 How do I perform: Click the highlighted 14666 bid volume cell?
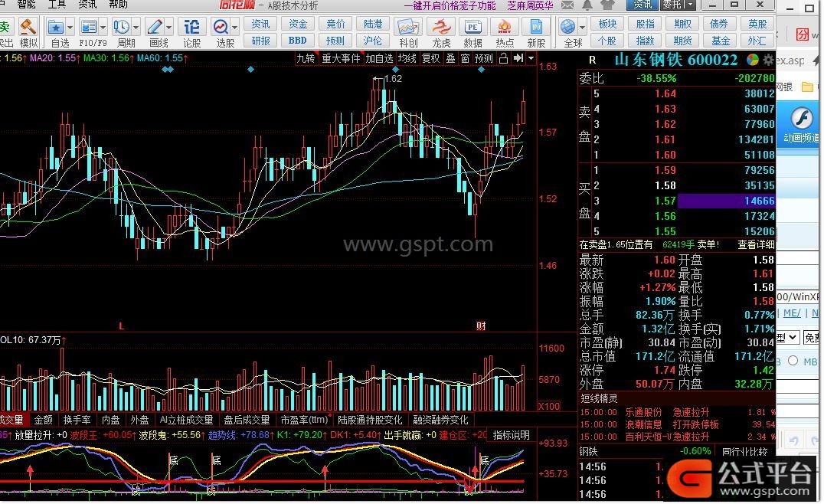[726, 201]
